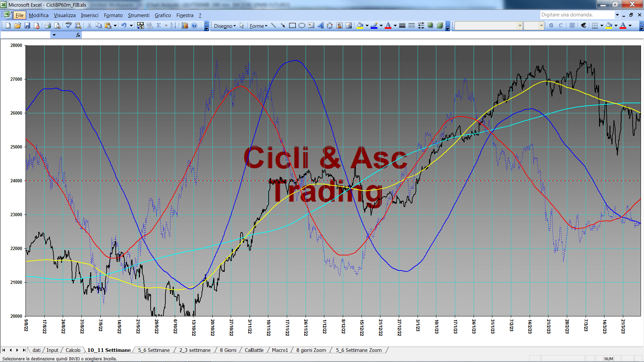Insert WordArt from Drawing toolbar
This screenshot has height=362, width=644.
321,25
